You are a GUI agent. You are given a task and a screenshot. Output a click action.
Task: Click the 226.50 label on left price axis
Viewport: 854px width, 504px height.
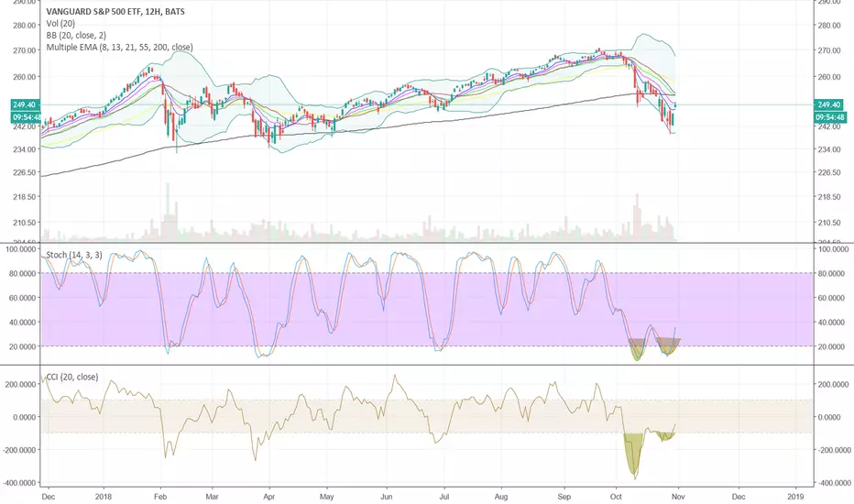click(x=25, y=172)
